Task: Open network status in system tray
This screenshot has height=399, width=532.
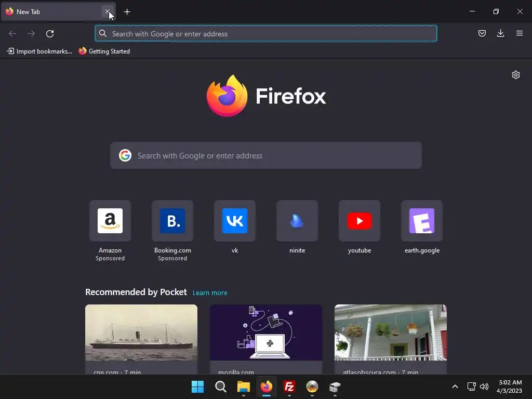Action: click(x=471, y=387)
